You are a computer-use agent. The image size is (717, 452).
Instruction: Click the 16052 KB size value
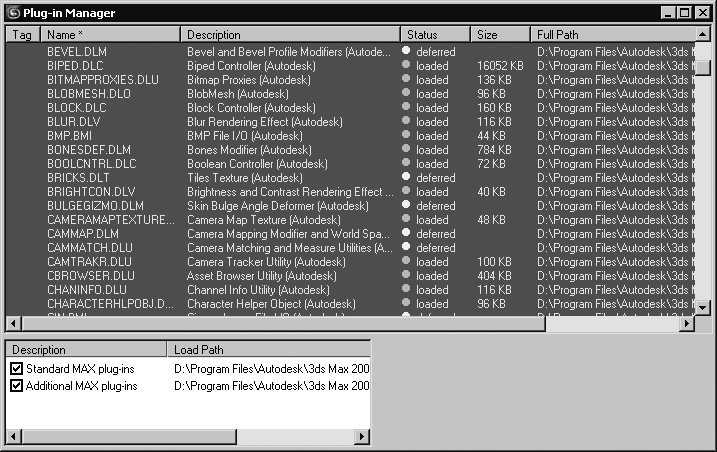(500, 66)
